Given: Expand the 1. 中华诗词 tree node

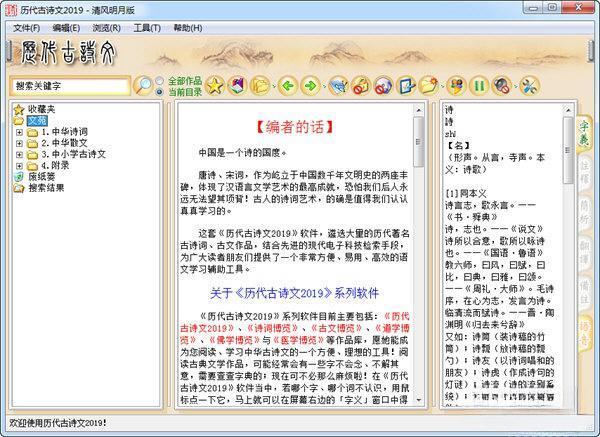Looking at the screenshot, I should 20,131.
